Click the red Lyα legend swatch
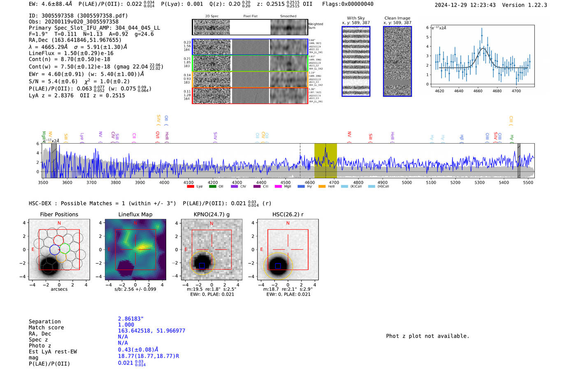The image size is (576, 392). (x=190, y=187)
